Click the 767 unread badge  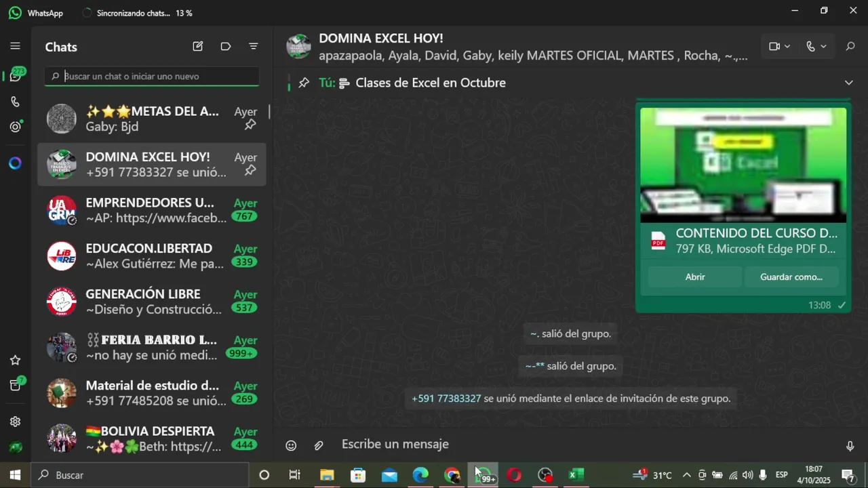click(244, 217)
